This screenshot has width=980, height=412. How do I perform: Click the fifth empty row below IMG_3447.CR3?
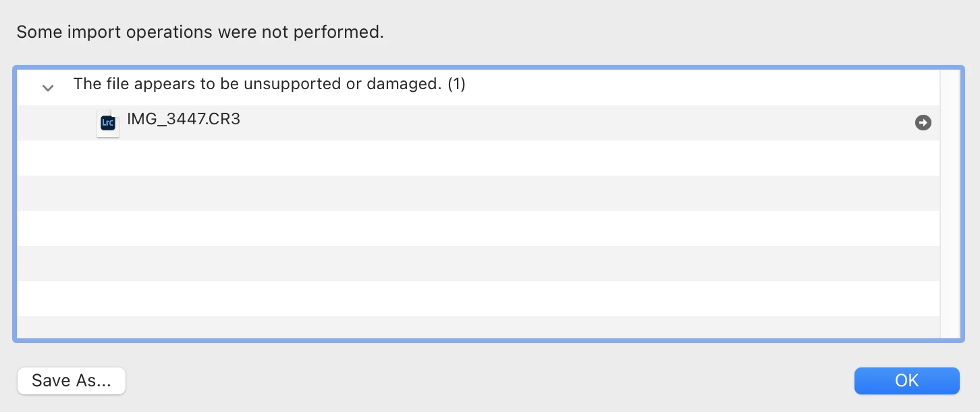point(472,299)
